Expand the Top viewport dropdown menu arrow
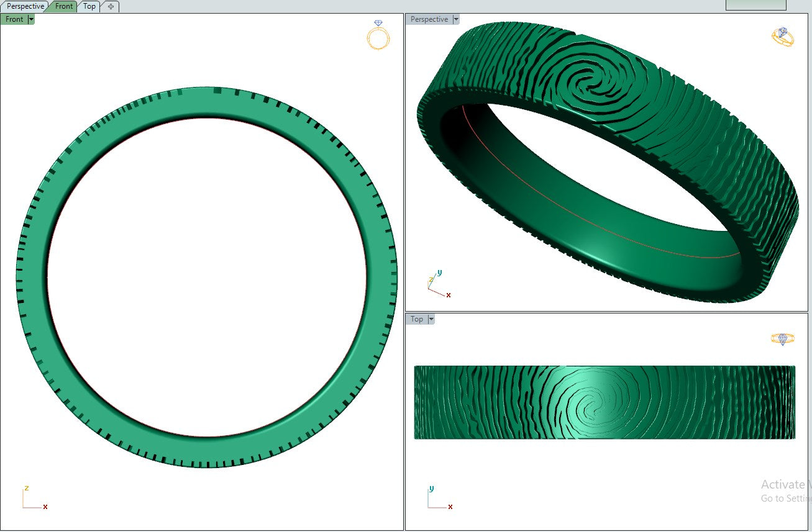 click(431, 319)
